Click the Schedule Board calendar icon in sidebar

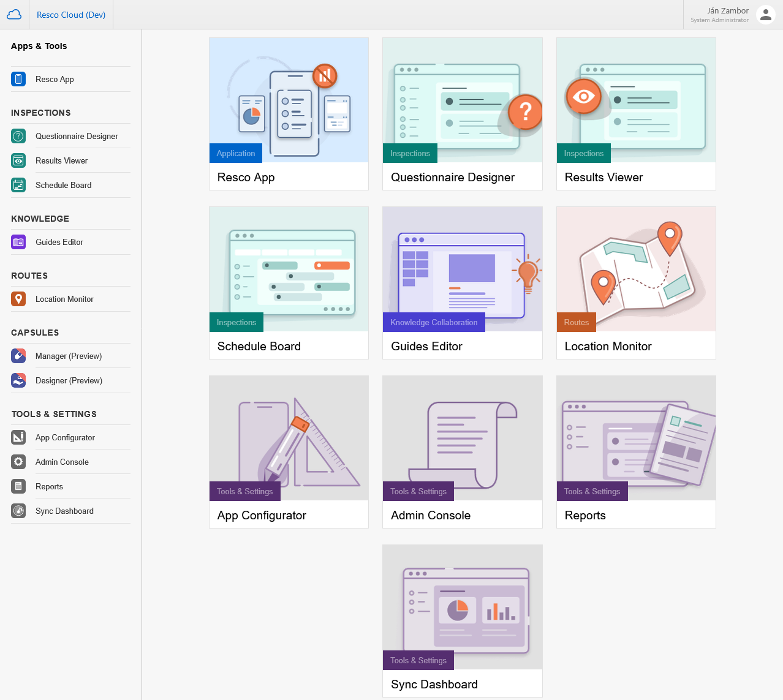pos(18,185)
